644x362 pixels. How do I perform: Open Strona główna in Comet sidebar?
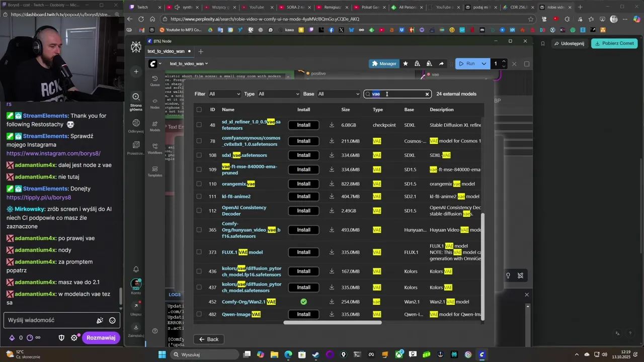pyautogui.click(x=136, y=101)
